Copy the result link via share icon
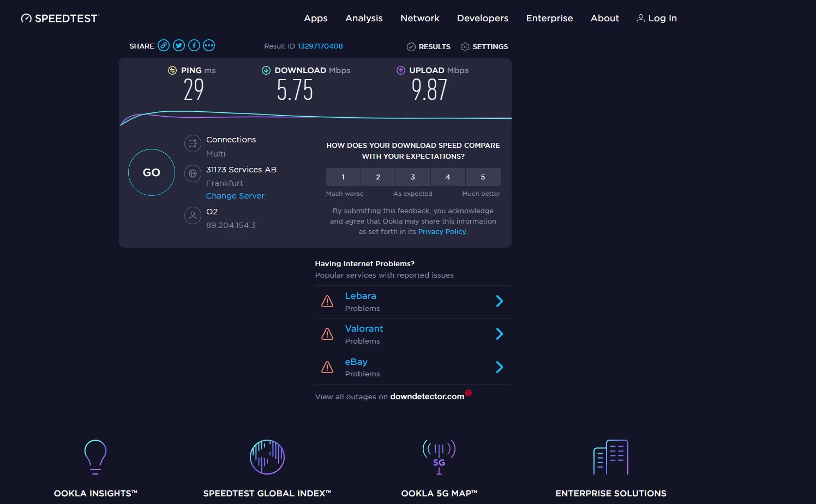Image resolution: width=816 pixels, height=504 pixels. (x=164, y=46)
